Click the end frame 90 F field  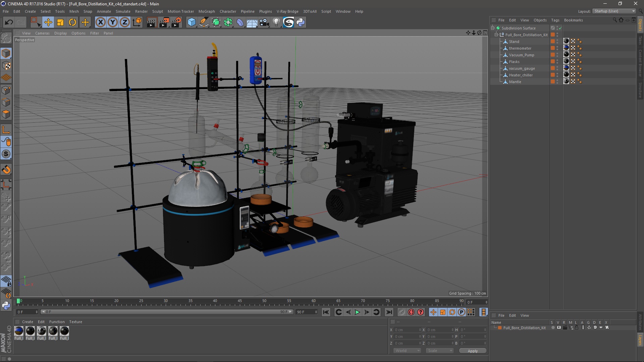[x=306, y=312]
